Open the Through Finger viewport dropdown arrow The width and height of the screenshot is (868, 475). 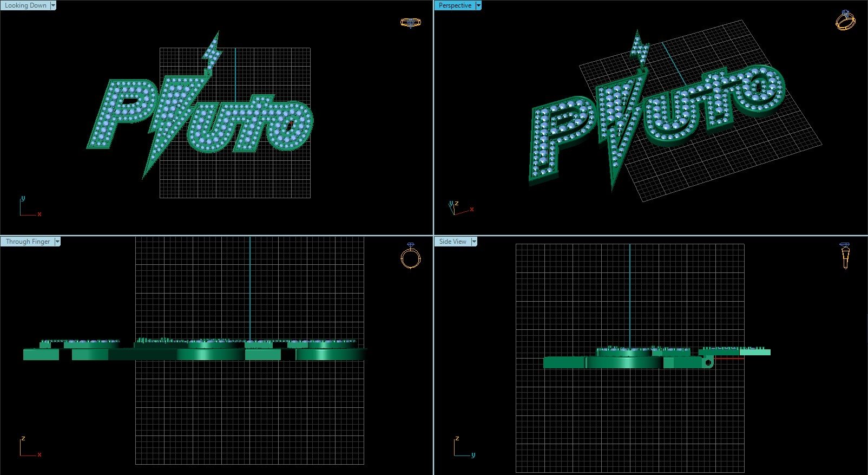pos(57,242)
